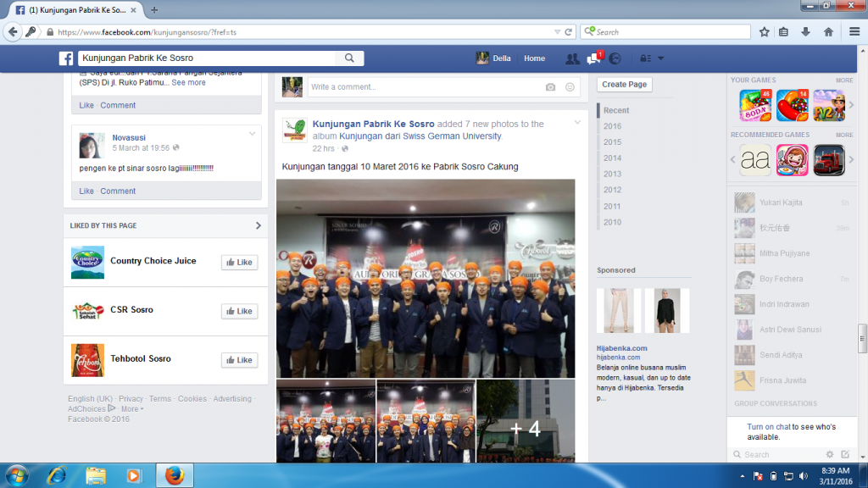The height and width of the screenshot is (488, 868).
Task: Open the options chevron on Novasusi's post
Action: tap(252, 134)
